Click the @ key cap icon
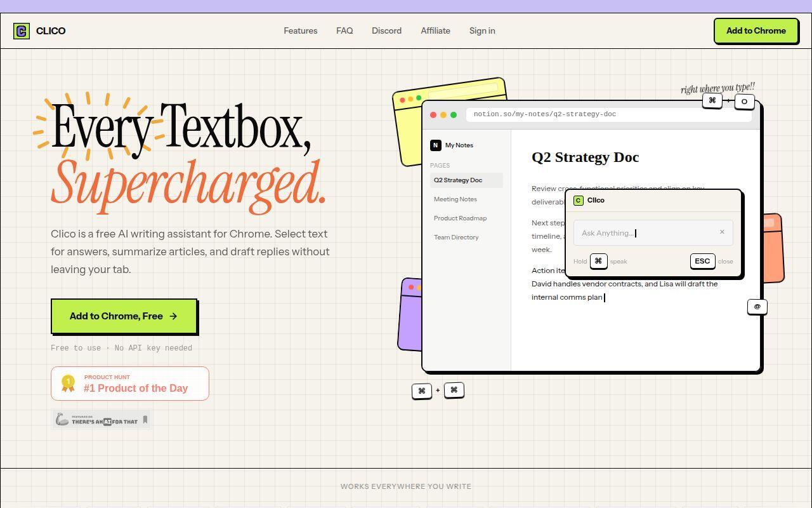The image size is (812, 508). [757, 307]
